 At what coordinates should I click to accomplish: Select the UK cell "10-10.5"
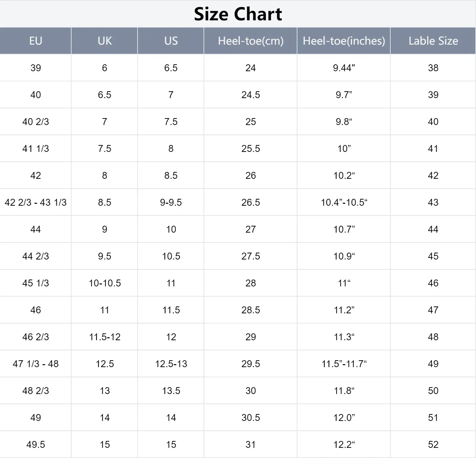tap(105, 283)
